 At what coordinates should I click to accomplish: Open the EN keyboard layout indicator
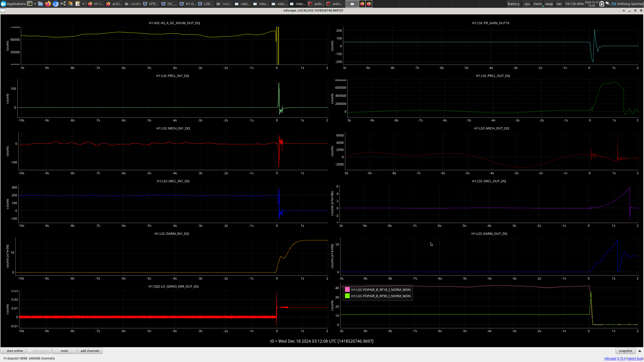point(614,4)
